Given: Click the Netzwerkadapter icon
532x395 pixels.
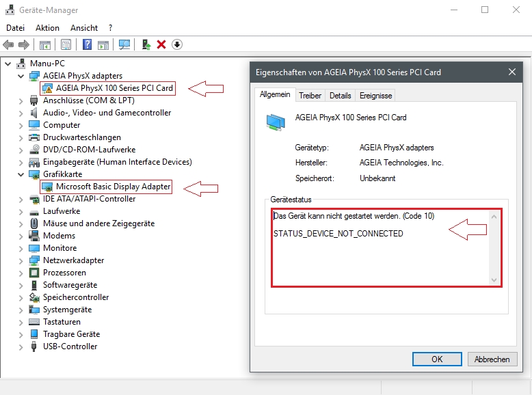Looking at the screenshot, I should pyautogui.click(x=34, y=260).
